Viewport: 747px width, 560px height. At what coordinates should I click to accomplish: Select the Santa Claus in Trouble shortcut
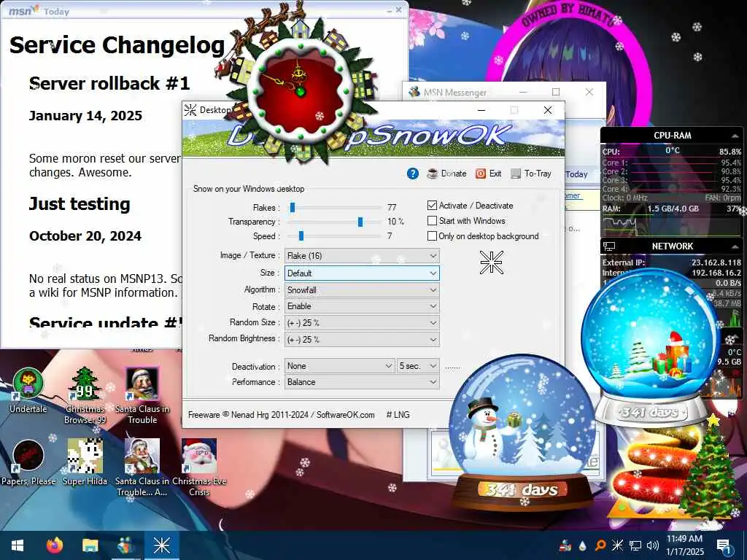pyautogui.click(x=142, y=395)
